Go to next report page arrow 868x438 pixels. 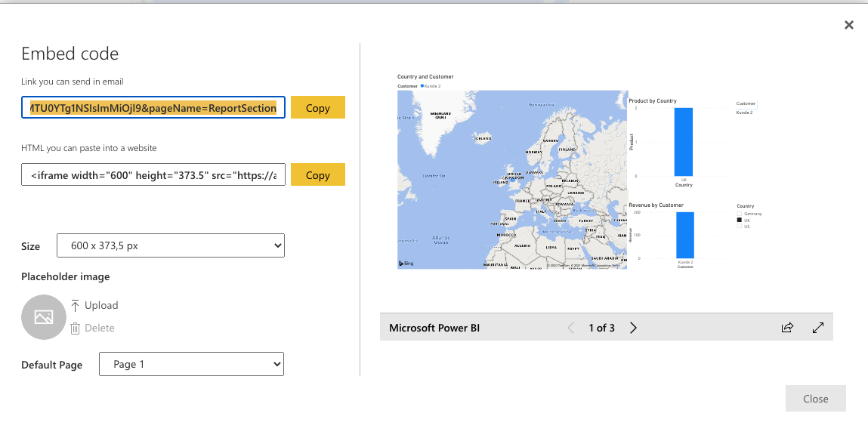633,328
